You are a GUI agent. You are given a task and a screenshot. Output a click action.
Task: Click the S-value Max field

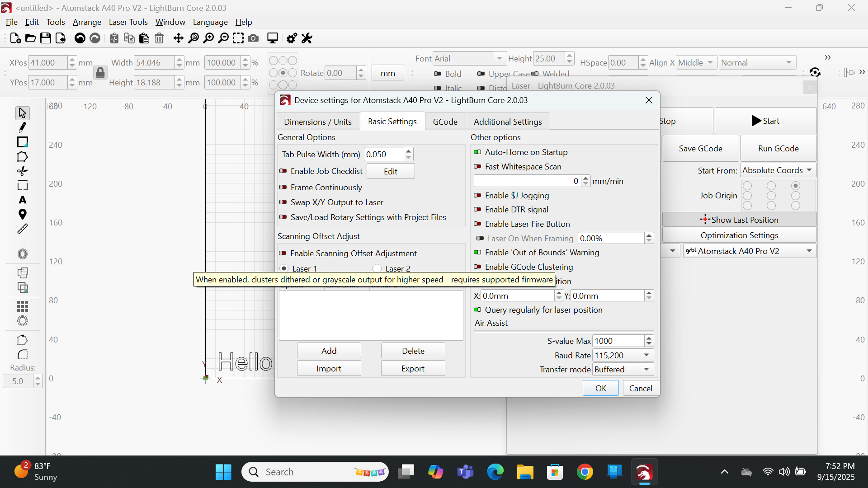click(x=618, y=341)
